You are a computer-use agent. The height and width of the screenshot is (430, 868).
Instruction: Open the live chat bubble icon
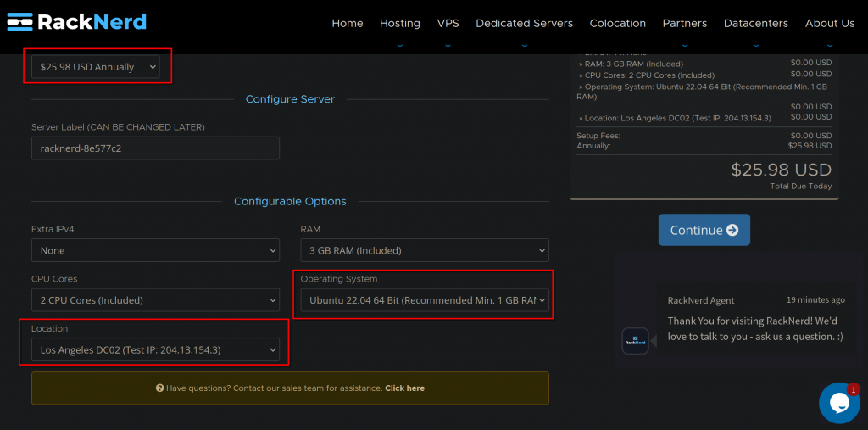pos(839,403)
